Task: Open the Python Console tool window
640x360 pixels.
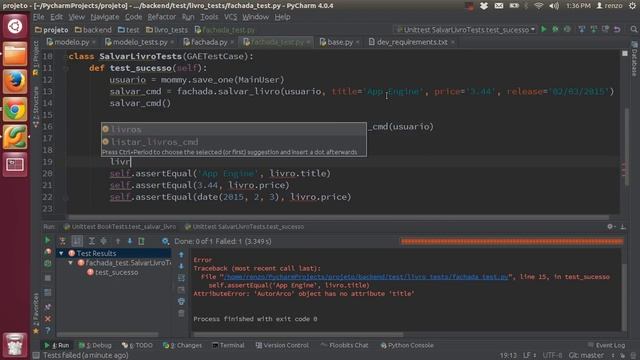Action: 407,345
